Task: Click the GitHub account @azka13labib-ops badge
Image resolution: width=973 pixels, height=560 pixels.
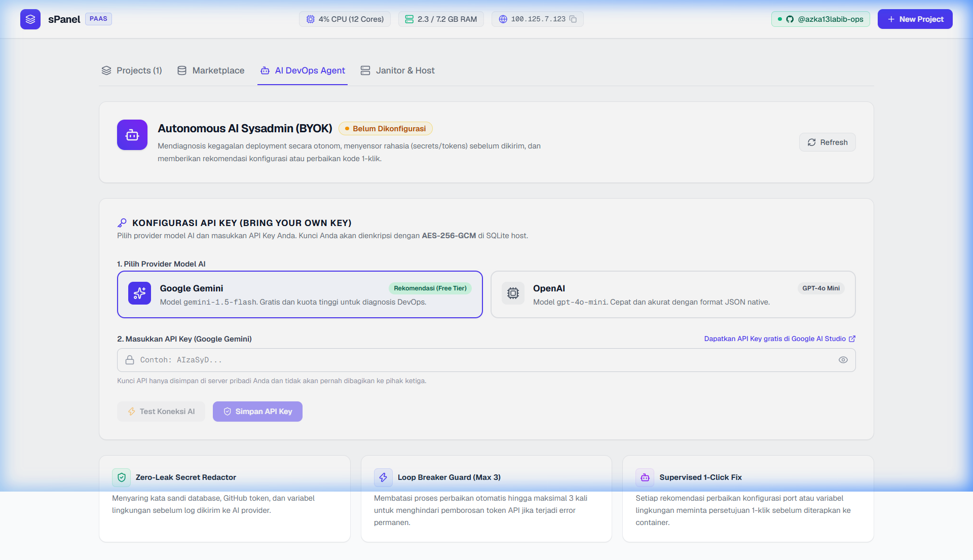Action: 820,19
